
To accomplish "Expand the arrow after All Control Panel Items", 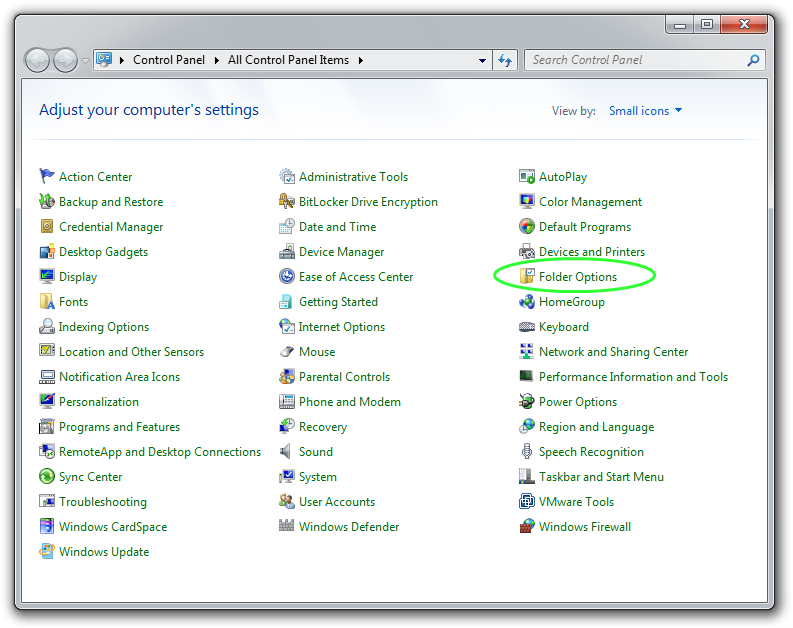I will pyautogui.click(x=361, y=60).
